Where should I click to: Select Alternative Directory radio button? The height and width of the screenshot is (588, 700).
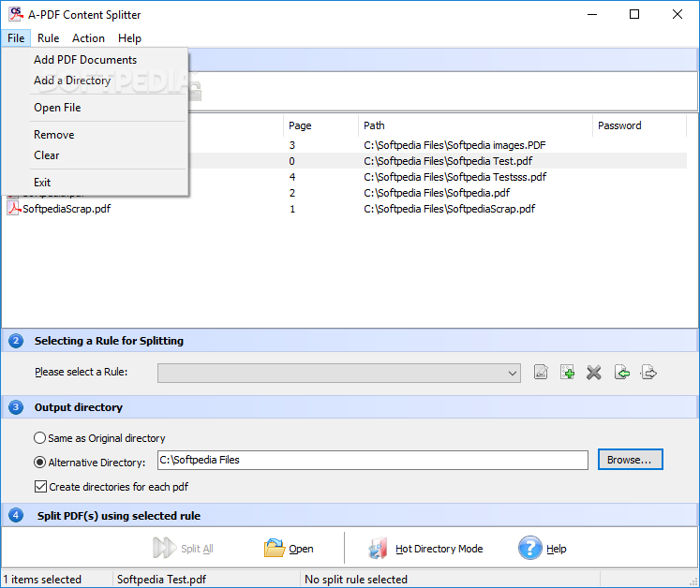click(x=39, y=463)
